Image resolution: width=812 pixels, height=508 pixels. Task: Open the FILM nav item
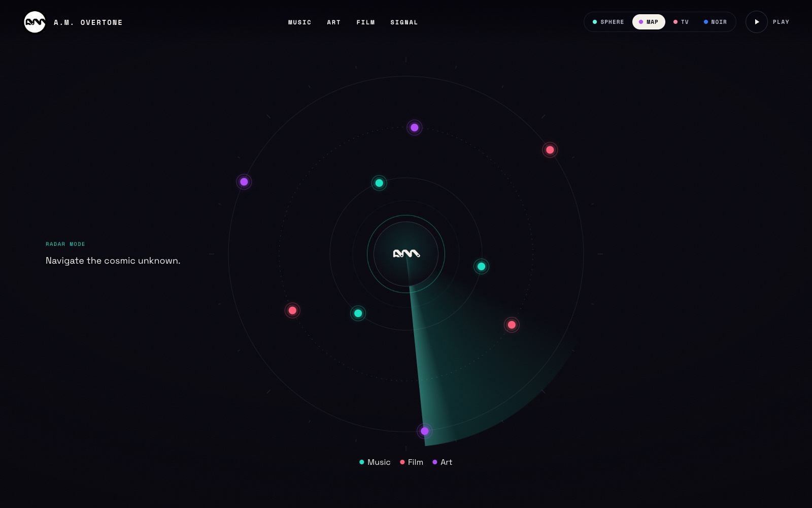[366, 22]
